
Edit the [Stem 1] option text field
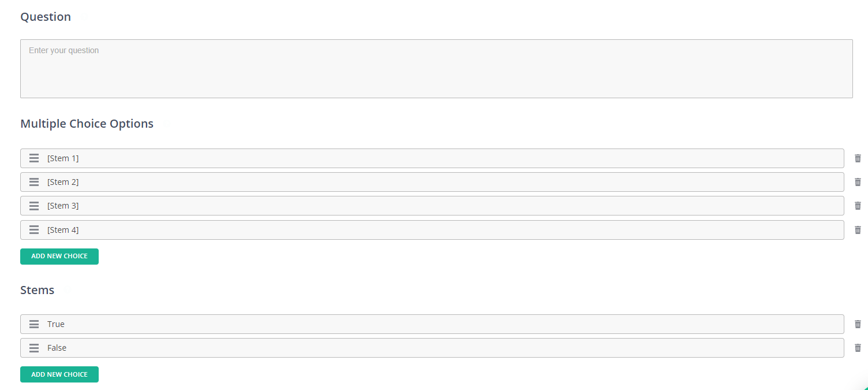[432, 158]
